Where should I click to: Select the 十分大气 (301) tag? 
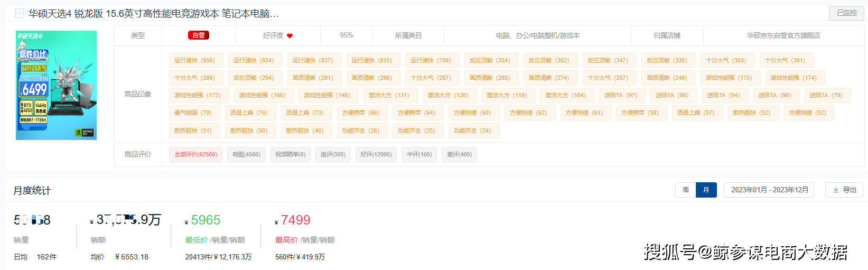point(786,60)
